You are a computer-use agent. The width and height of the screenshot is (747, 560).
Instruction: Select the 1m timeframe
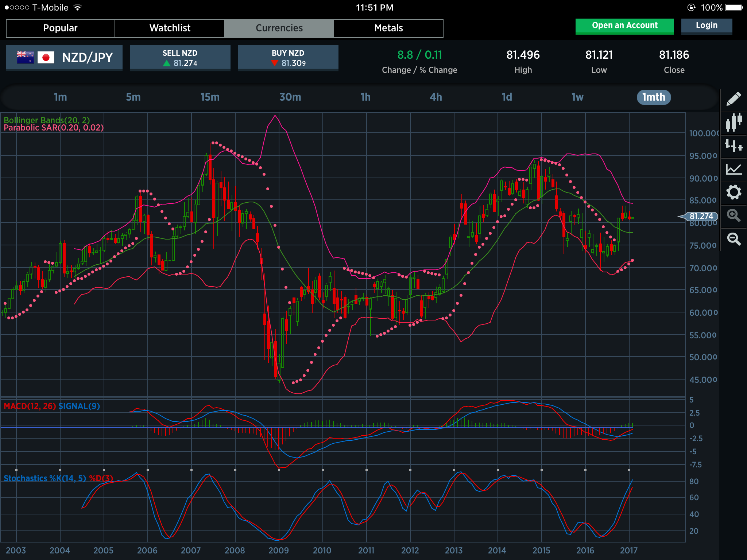click(x=61, y=97)
